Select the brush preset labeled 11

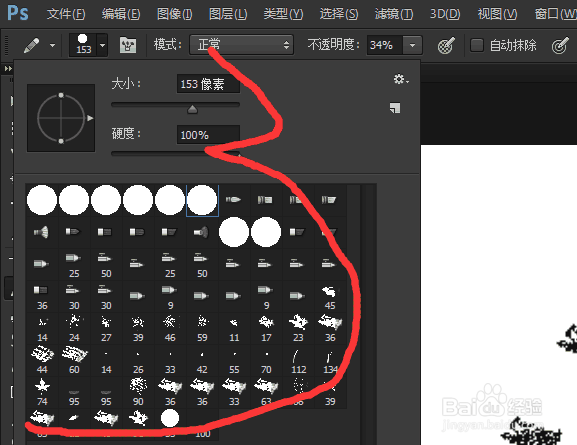[x=234, y=328]
